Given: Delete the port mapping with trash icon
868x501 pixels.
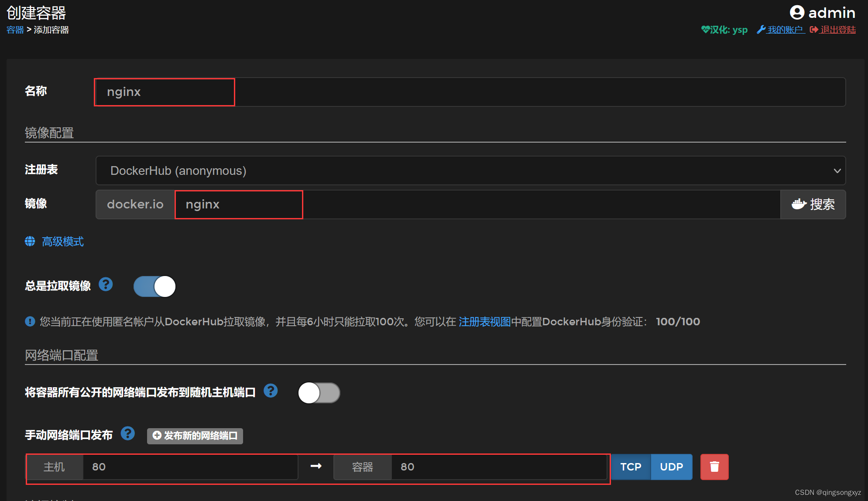Looking at the screenshot, I should 714,467.
